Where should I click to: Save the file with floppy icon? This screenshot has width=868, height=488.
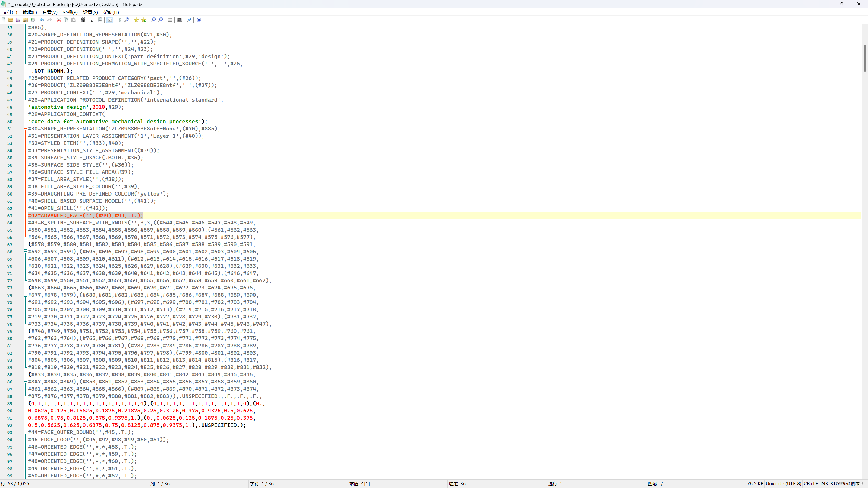pyautogui.click(x=18, y=20)
